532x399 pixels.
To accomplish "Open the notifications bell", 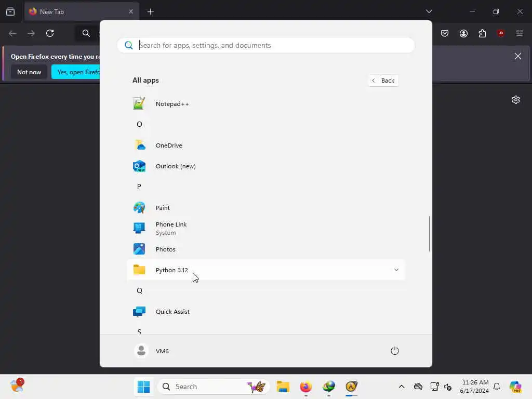I will [497, 387].
